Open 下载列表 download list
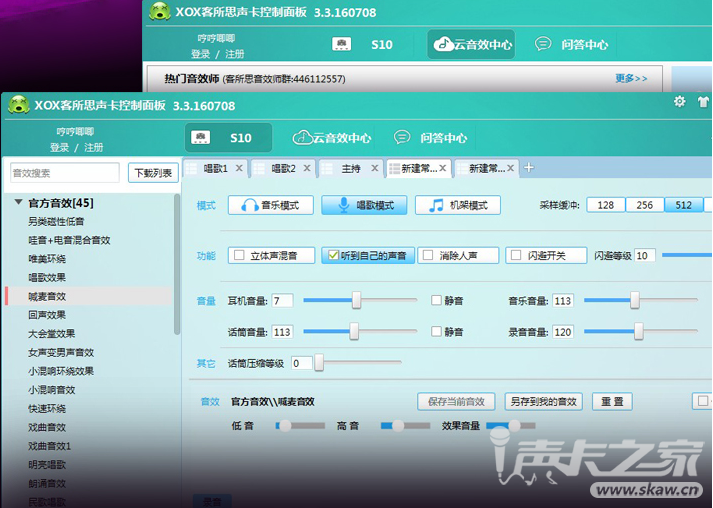 [153, 173]
